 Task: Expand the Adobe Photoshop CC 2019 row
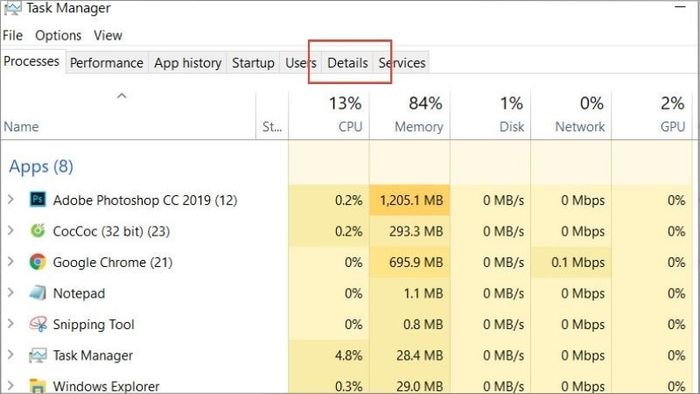tap(11, 199)
